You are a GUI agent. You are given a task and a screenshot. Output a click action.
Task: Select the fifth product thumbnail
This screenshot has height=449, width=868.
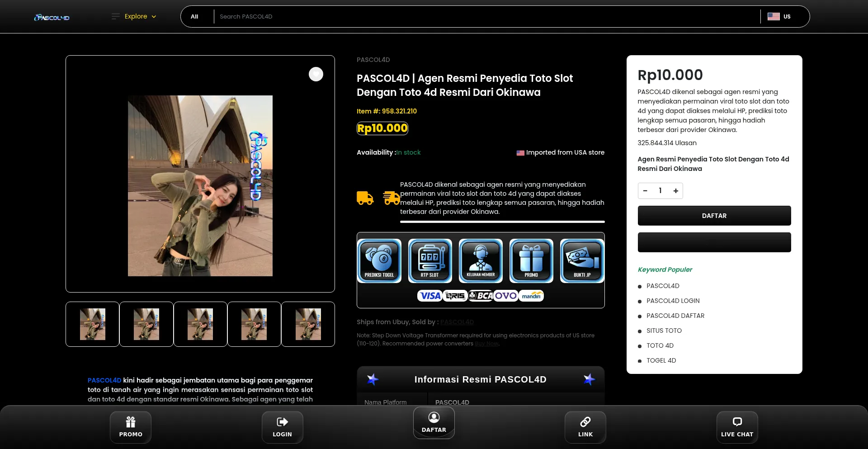point(308,324)
